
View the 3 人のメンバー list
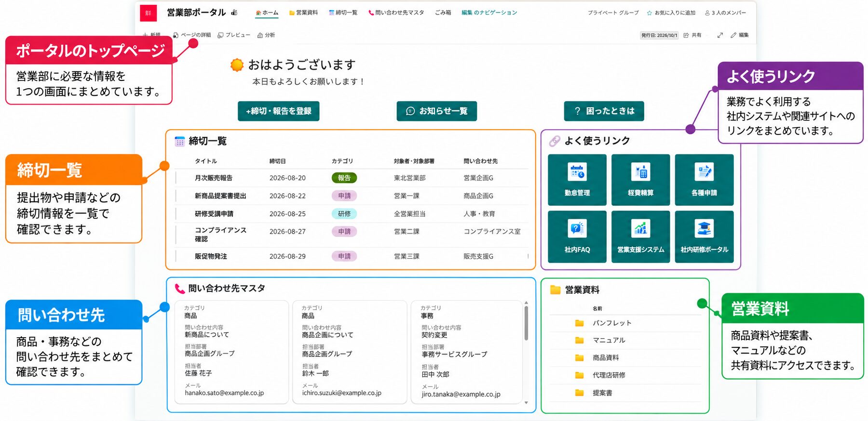725,13
